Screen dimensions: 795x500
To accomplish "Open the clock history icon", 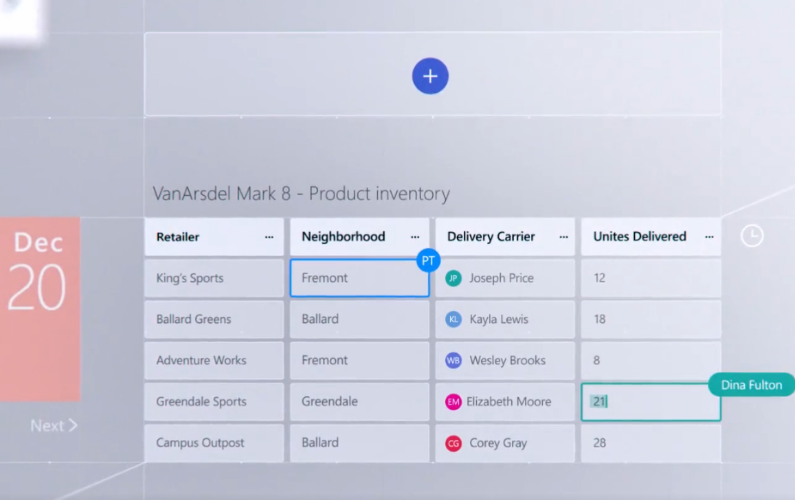I will tap(751, 236).
